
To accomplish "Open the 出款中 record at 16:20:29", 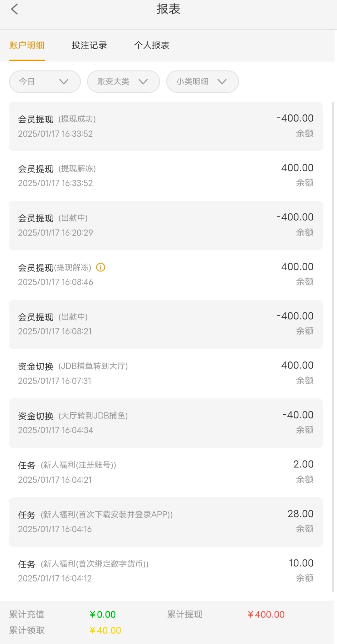I will point(165,225).
